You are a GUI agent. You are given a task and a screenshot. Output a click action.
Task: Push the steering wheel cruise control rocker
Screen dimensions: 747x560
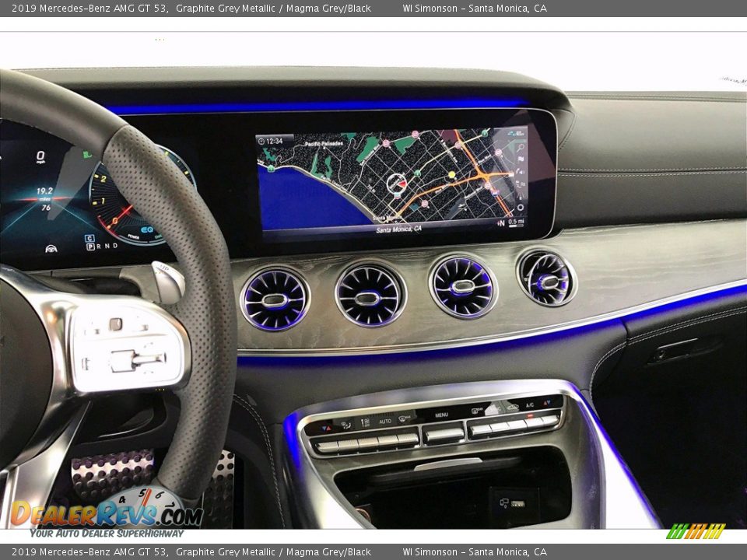[137, 361]
